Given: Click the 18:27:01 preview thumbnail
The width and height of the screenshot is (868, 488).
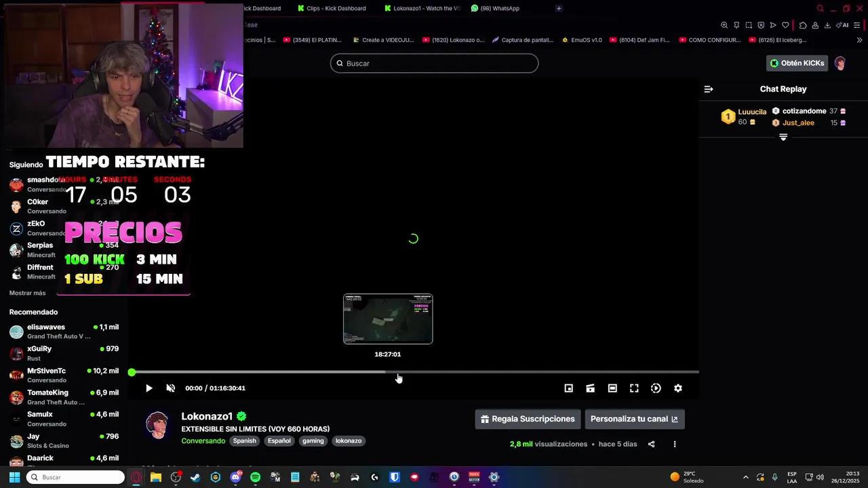Looking at the screenshot, I should [388, 319].
